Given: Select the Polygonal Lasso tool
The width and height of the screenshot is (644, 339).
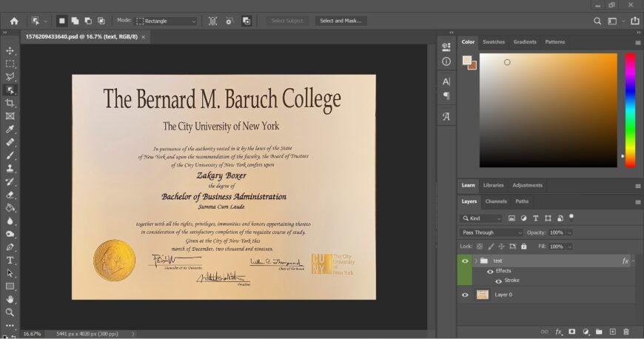Looking at the screenshot, I should (x=10, y=77).
